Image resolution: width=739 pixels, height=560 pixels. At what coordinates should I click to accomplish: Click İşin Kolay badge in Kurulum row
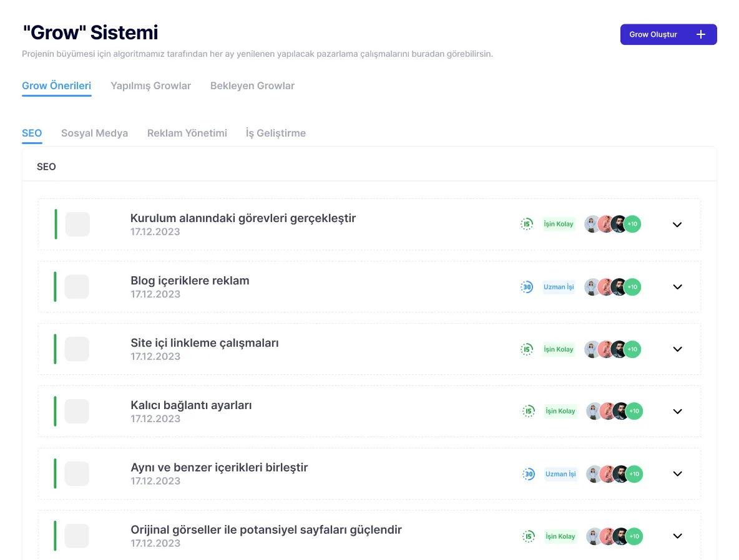[x=559, y=224]
